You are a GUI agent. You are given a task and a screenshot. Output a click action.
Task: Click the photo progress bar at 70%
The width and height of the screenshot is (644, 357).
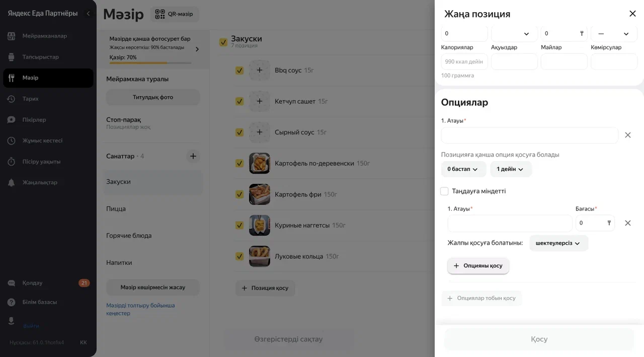pos(150,63)
